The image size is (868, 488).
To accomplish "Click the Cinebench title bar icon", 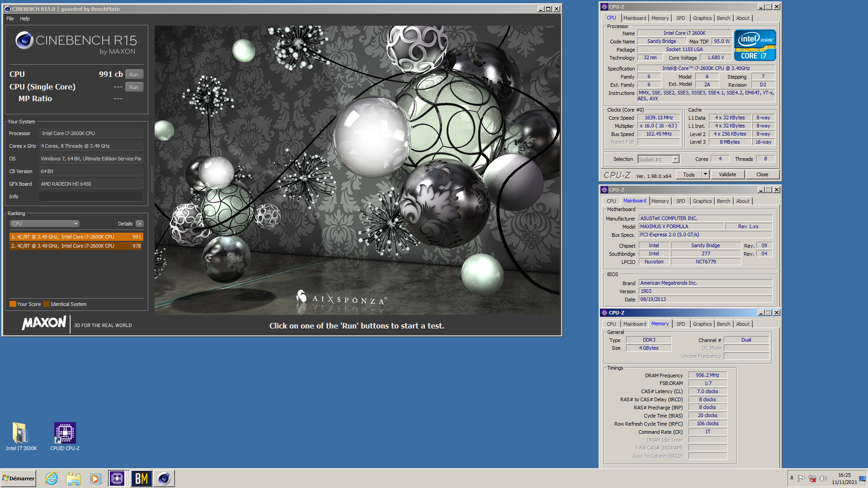I will click(x=7, y=9).
